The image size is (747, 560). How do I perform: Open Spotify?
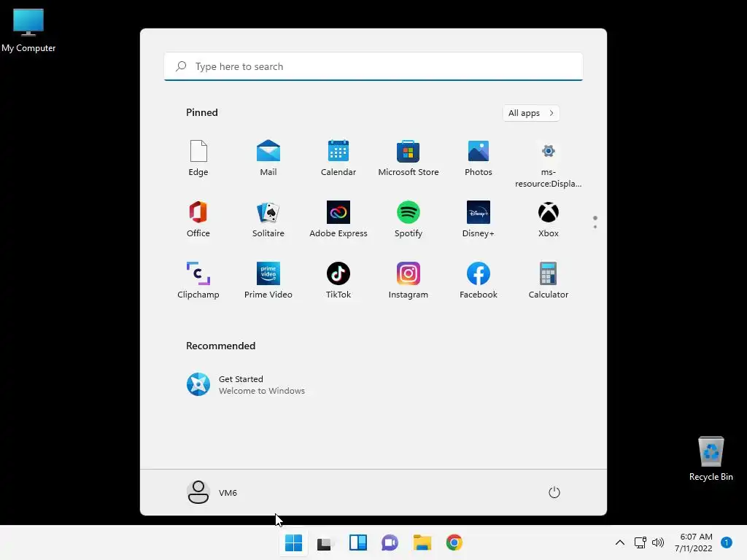click(409, 219)
